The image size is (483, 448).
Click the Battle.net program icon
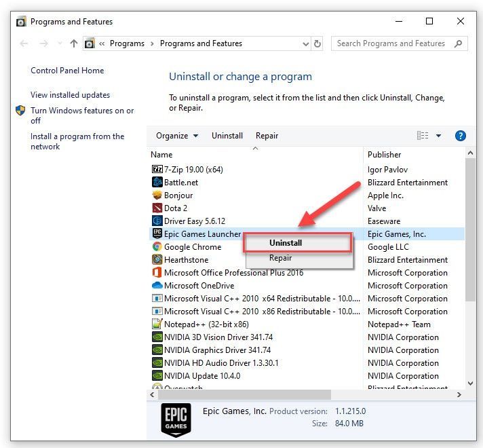click(157, 182)
